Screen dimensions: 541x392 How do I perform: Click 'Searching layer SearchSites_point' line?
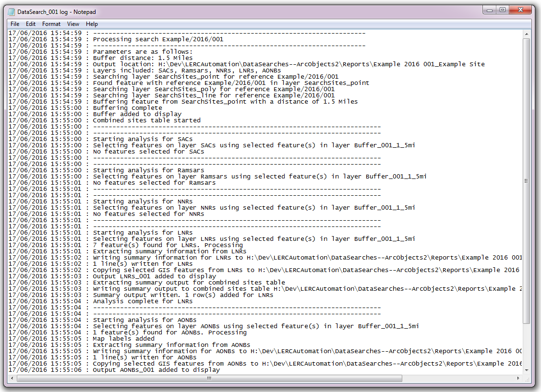pos(174,77)
